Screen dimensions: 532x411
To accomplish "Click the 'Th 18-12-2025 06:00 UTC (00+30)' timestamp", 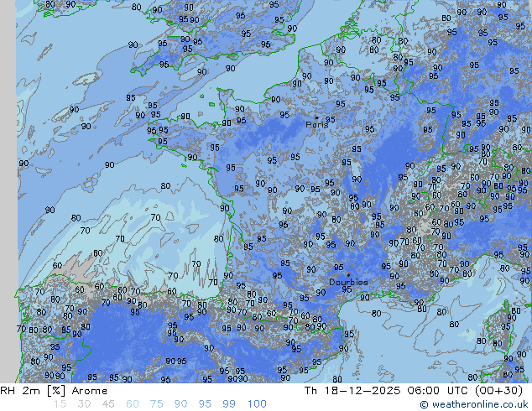I will pos(414,390).
